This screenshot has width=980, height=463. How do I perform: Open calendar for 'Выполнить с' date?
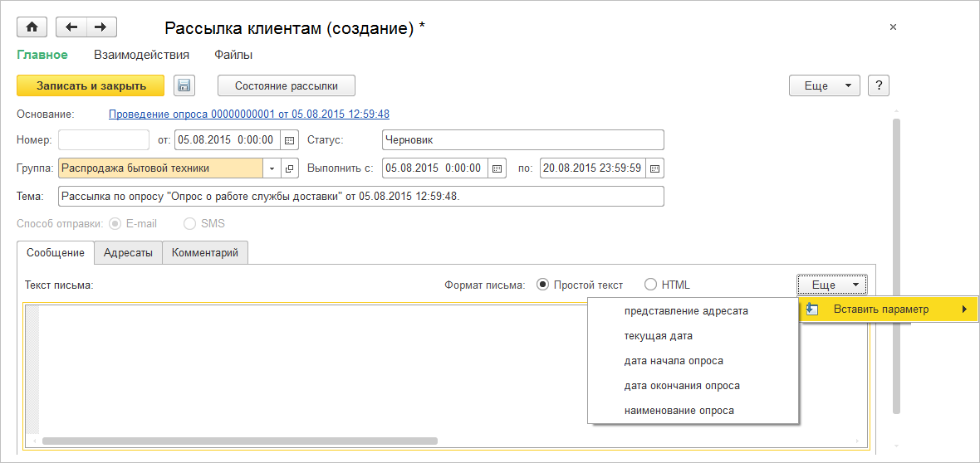click(497, 168)
